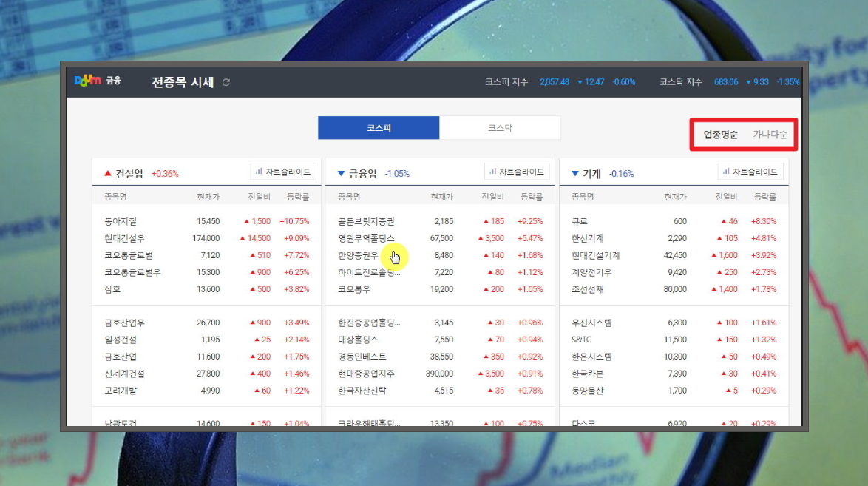Click the 건설업 sector change +0.36%
Screen dimensions: 868x486
coord(165,173)
